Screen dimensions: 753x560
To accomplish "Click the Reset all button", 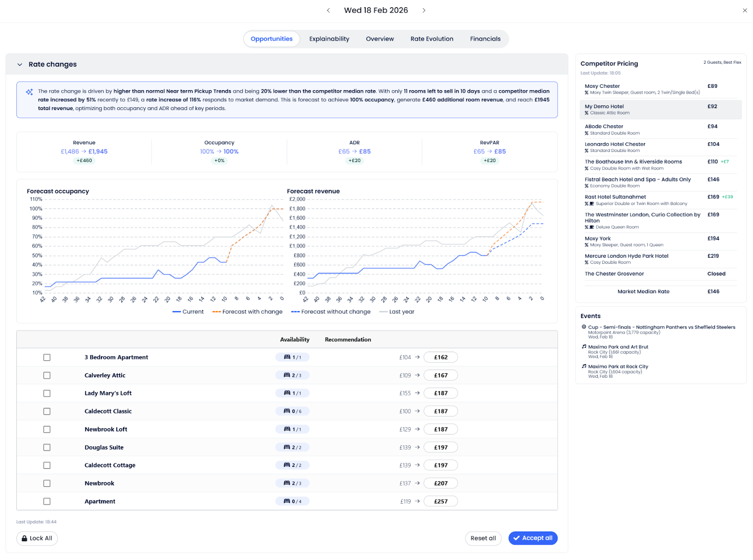I will coord(483,538).
